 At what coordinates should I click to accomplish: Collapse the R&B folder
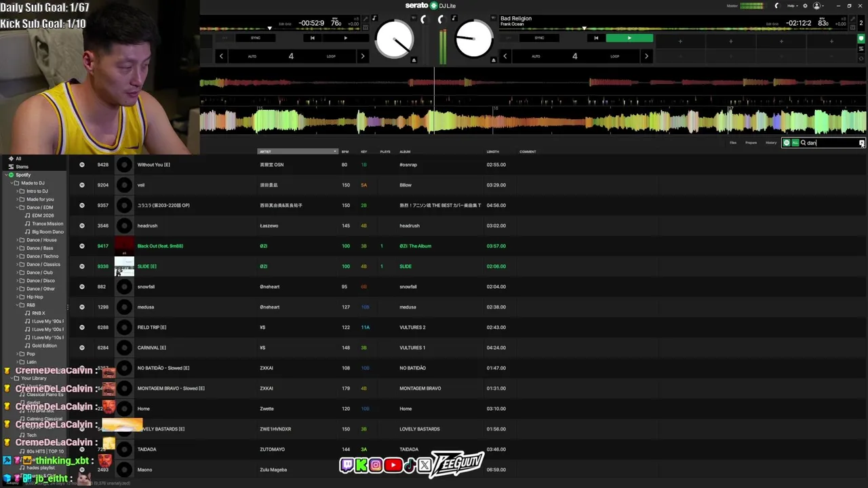(x=18, y=305)
